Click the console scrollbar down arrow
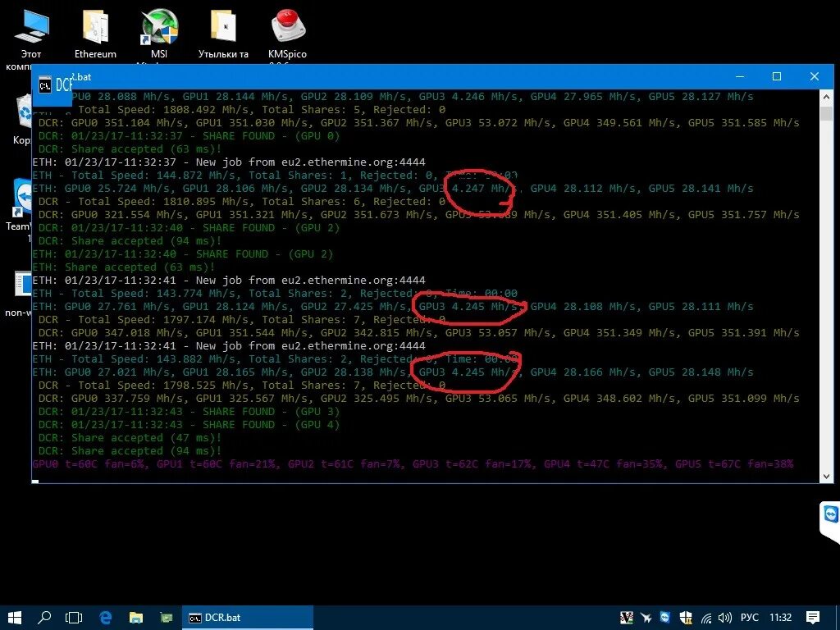This screenshot has width=840, height=630. click(826, 476)
